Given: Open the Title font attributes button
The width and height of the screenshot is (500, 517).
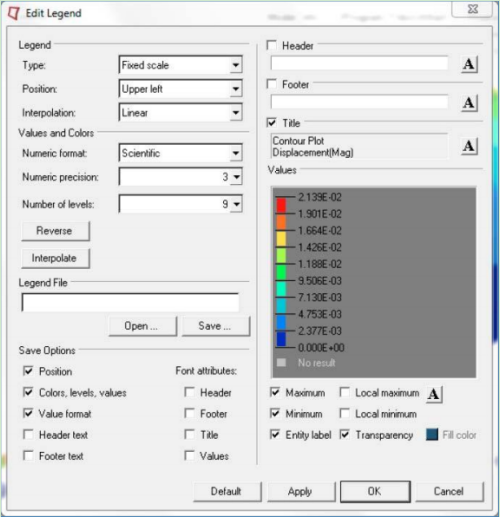Looking at the screenshot, I should point(469,146).
